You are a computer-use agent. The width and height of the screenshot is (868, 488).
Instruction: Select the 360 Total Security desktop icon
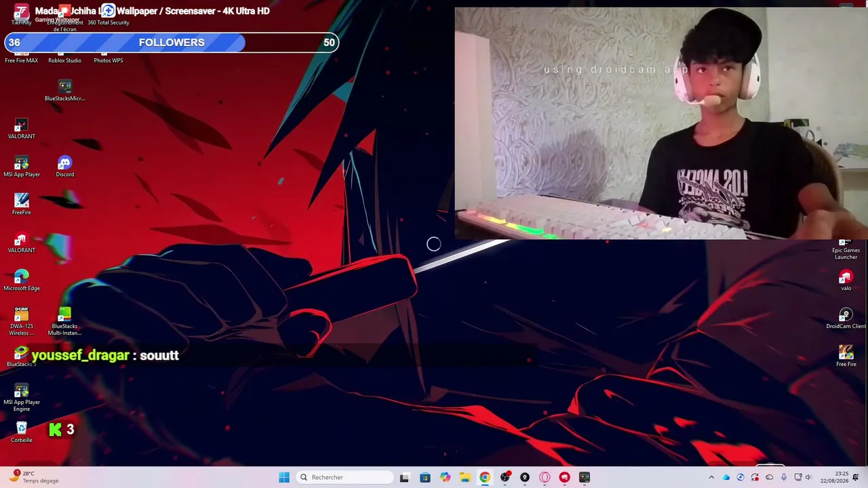coord(108,16)
